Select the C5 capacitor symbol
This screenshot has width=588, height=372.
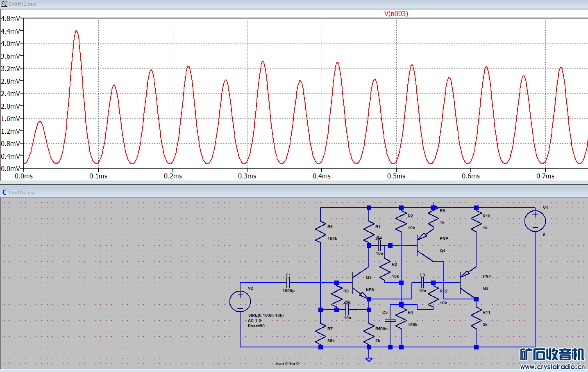[390, 320]
